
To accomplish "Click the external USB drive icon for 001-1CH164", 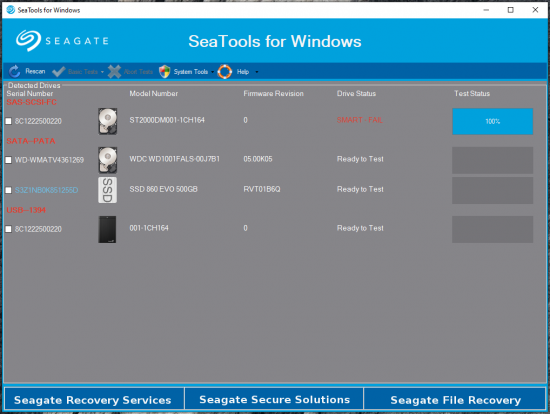I will click(107, 229).
